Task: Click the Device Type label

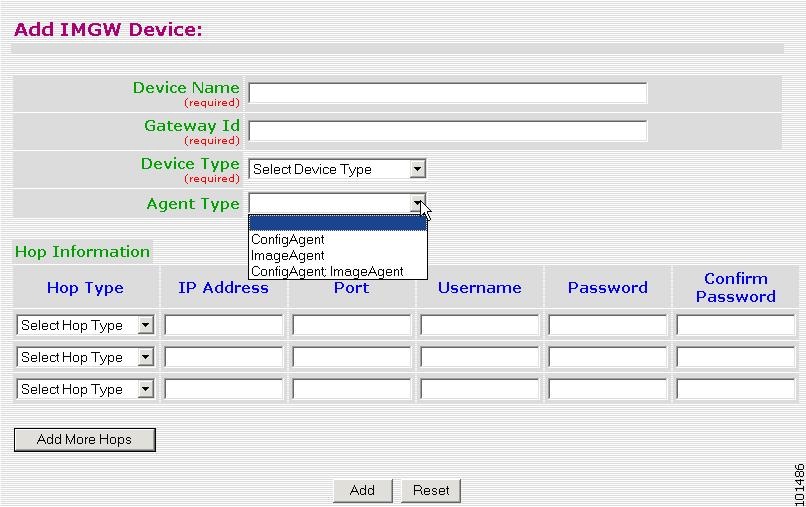Action: pyautogui.click(x=190, y=164)
